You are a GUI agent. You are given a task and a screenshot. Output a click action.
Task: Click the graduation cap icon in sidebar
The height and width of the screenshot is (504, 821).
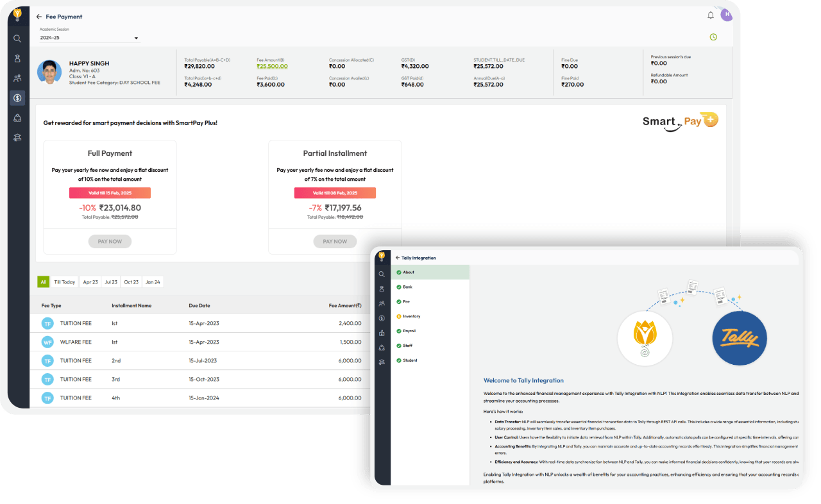[17, 137]
